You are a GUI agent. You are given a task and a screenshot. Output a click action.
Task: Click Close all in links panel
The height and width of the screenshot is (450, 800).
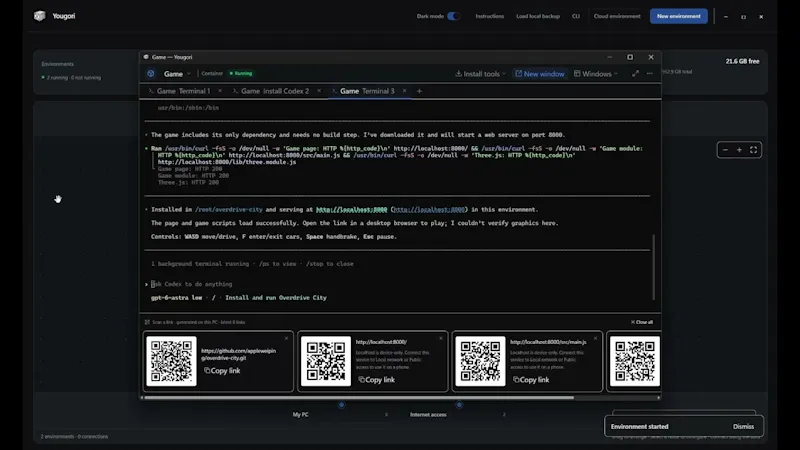(642, 322)
